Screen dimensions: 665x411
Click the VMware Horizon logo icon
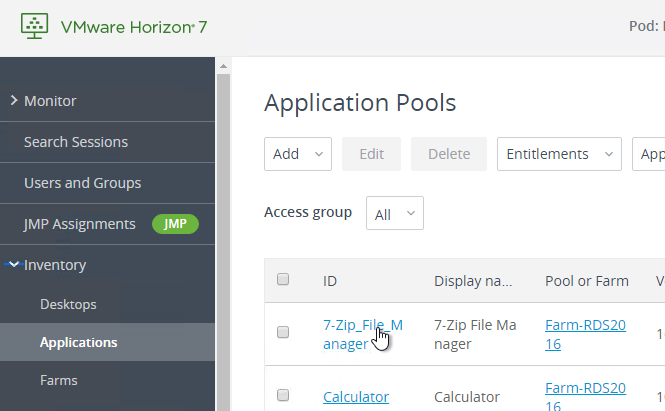[34, 26]
